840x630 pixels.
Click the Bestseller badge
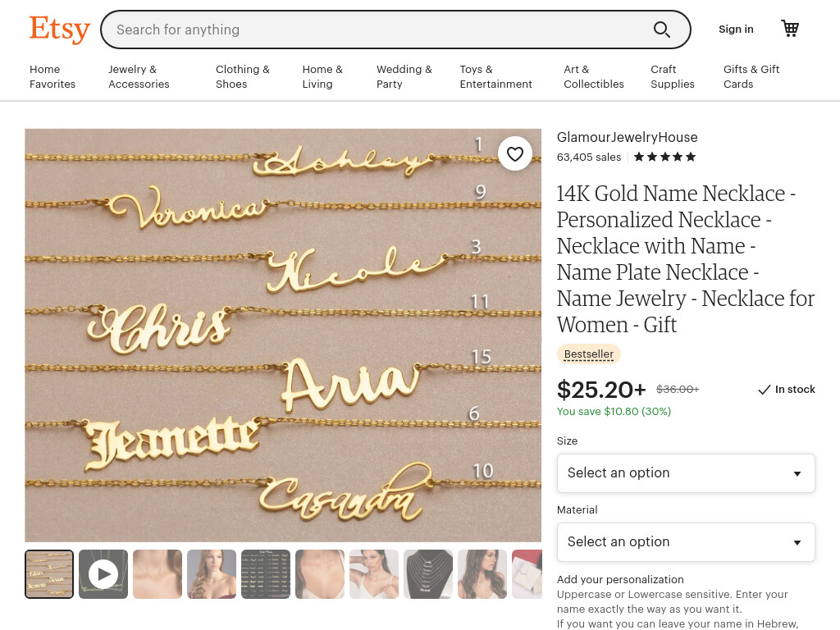click(x=589, y=354)
